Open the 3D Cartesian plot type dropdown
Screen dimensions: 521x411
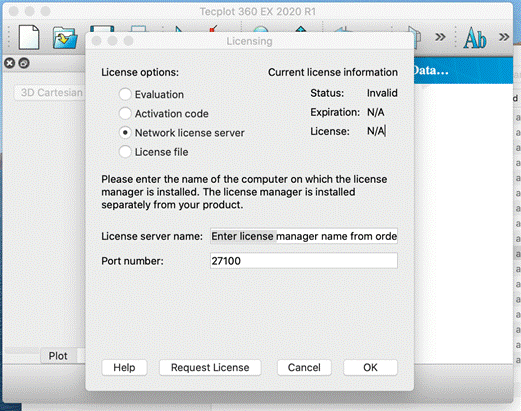pos(49,92)
